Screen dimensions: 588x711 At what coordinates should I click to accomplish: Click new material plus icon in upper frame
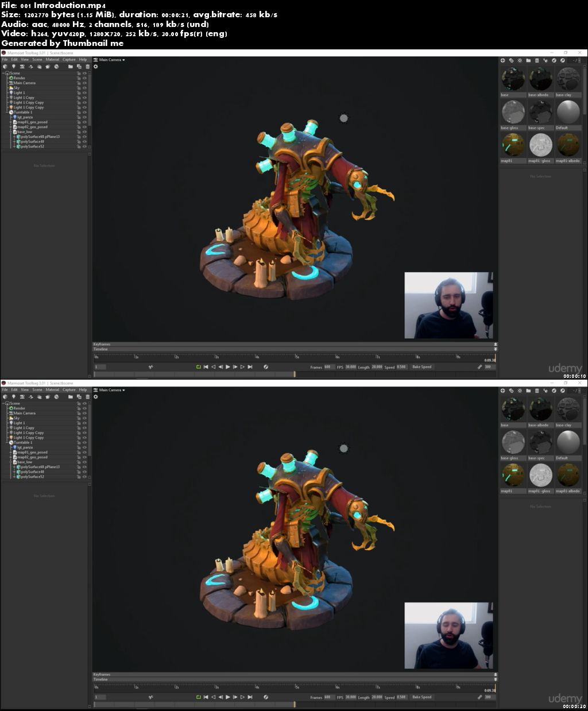[x=502, y=60]
